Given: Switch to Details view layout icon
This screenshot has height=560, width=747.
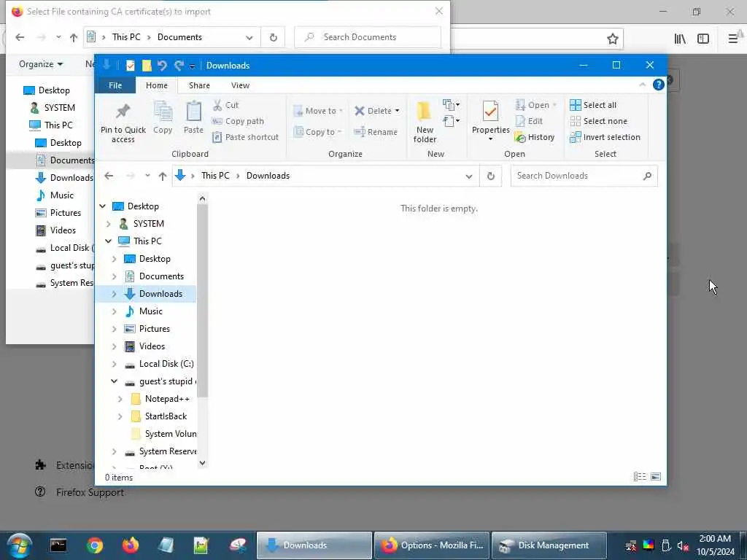Looking at the screenshot, I should coord(639,477).
